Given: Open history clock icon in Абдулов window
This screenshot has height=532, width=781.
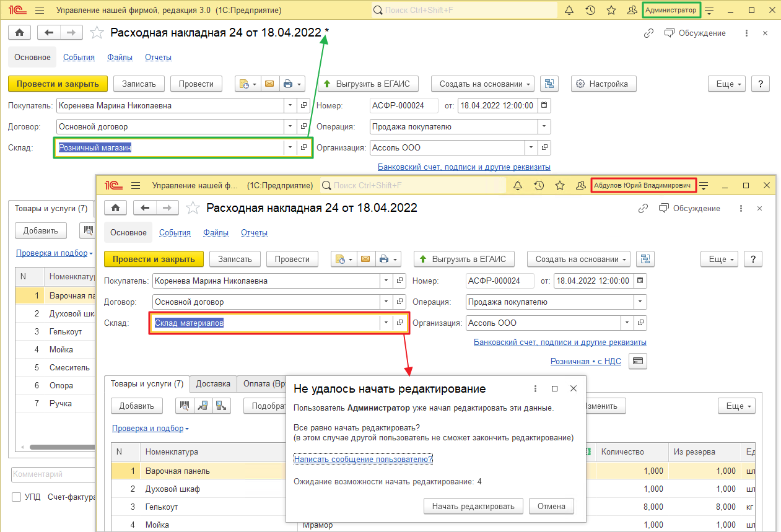Looking at the screenshot, I should [539, 185].
